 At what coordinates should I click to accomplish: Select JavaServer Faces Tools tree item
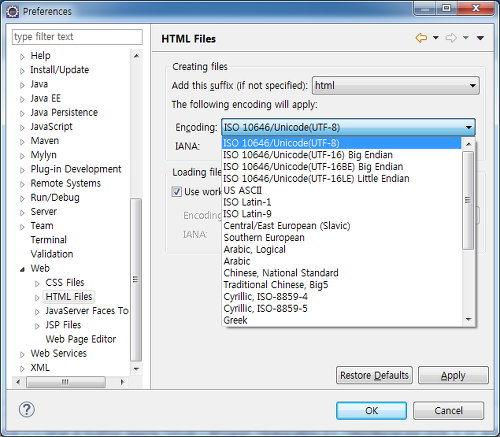click(87, 311)
